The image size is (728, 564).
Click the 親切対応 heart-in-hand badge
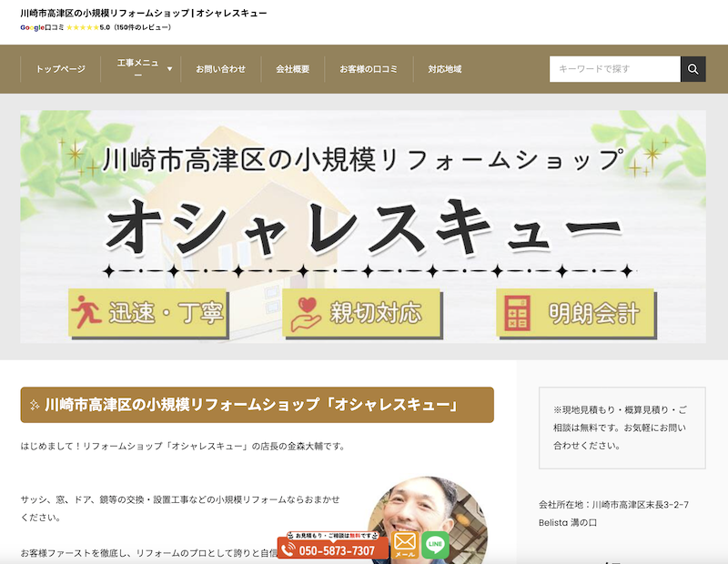(362, 315)
